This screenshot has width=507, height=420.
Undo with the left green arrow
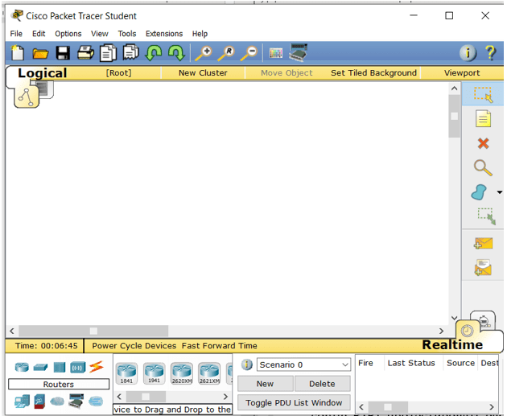point(154,53)
